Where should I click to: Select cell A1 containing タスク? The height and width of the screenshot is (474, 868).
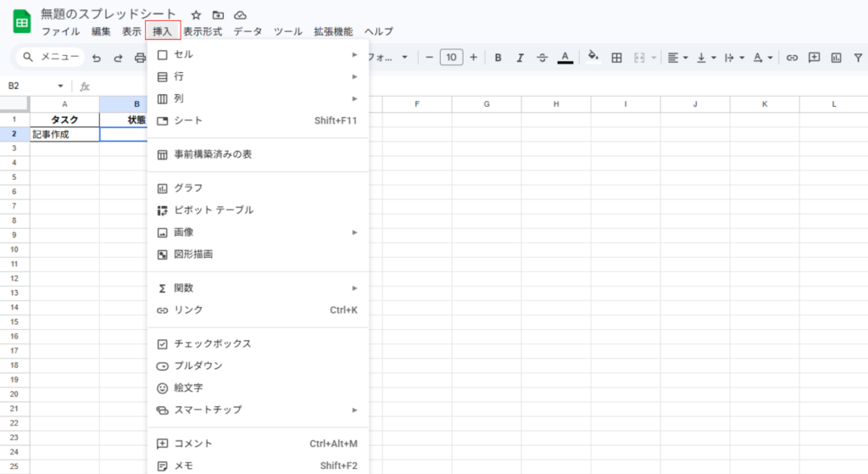(x=64, y=120)
